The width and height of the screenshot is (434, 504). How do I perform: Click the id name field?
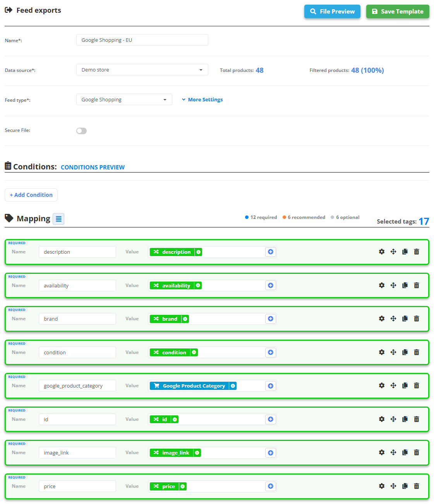click(x=77, y=419)
